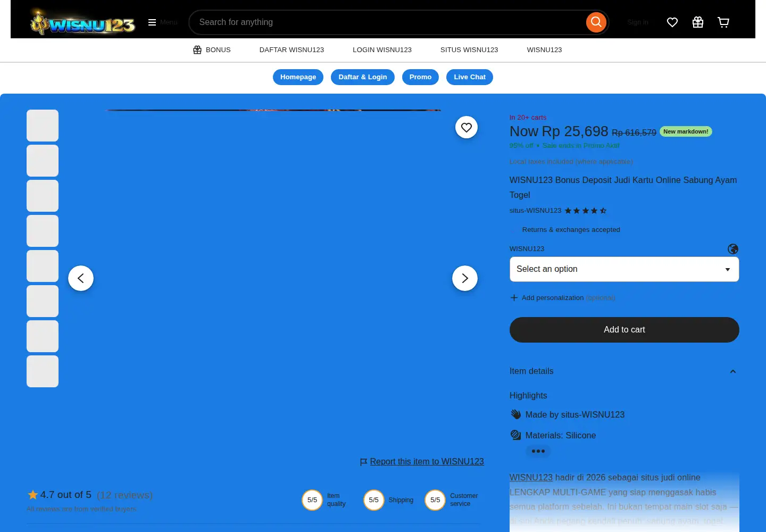Collapse the Item details section
766x532 pixels.
click(625, 371)
